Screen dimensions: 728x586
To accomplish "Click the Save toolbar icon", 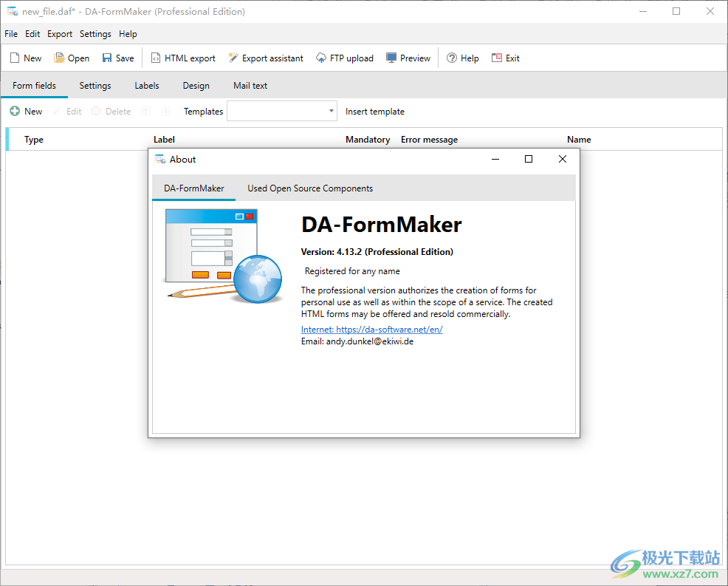I will tap(117, 58).
